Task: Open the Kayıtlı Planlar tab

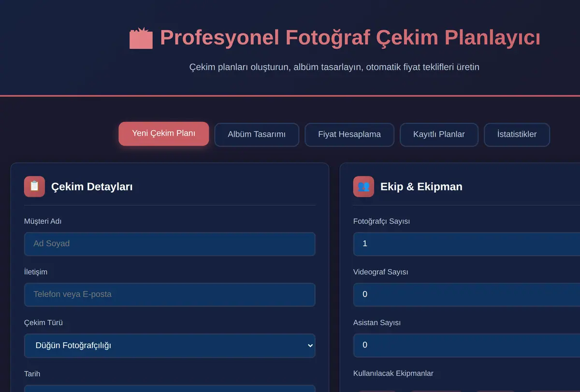Action: coord(439,134)
